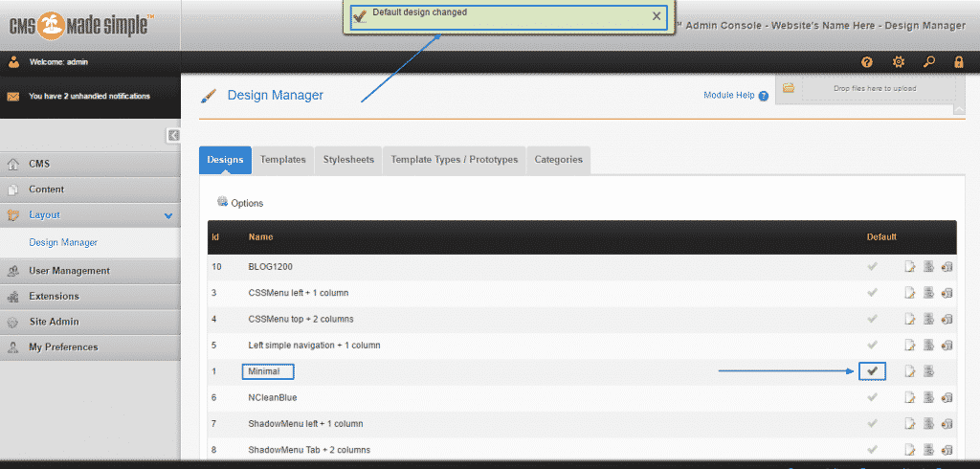Set Left simple navigation as default design
The width and height of the screenshot is (980, 469).
pyautogui.click(x=873, y=346)
